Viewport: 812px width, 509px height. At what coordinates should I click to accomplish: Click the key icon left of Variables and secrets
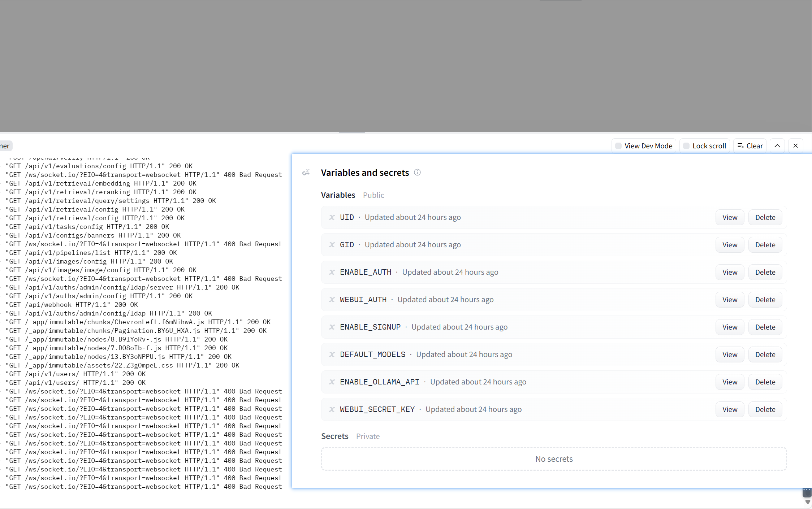306,173
